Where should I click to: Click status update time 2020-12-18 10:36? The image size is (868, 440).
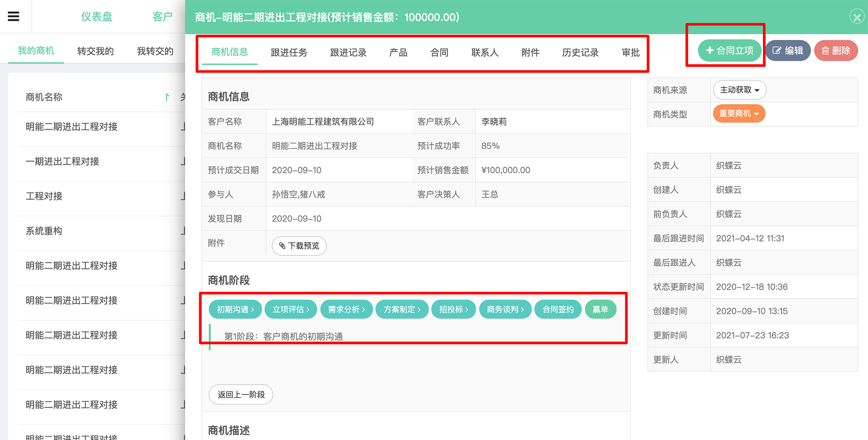pyautogui.click(x=752, y=287)
